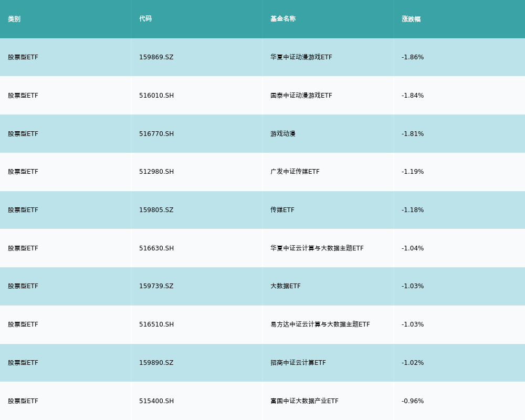Select code 516630.SH
The height and width of the screenshot is (420, 525).
[156, 248]
